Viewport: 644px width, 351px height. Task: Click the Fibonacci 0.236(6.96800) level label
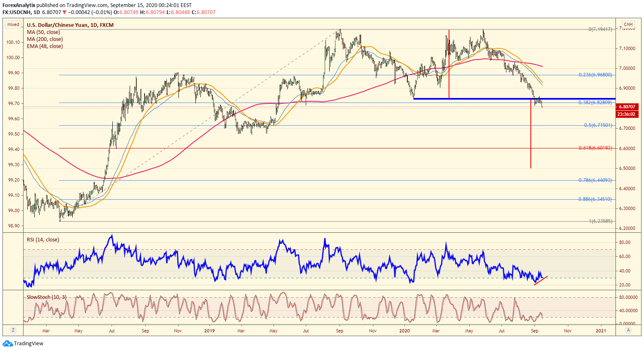coord(595,75)
